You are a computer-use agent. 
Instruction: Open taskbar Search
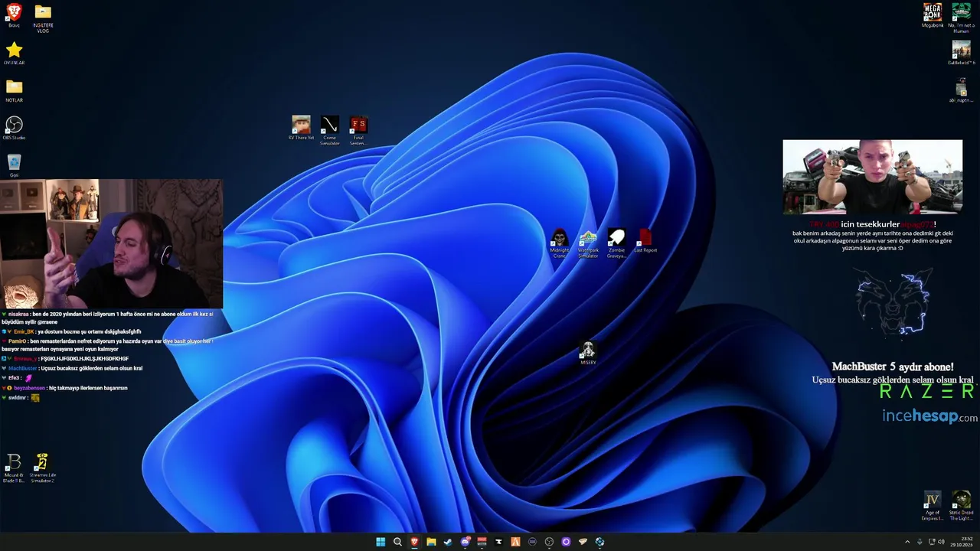point(397,542)
